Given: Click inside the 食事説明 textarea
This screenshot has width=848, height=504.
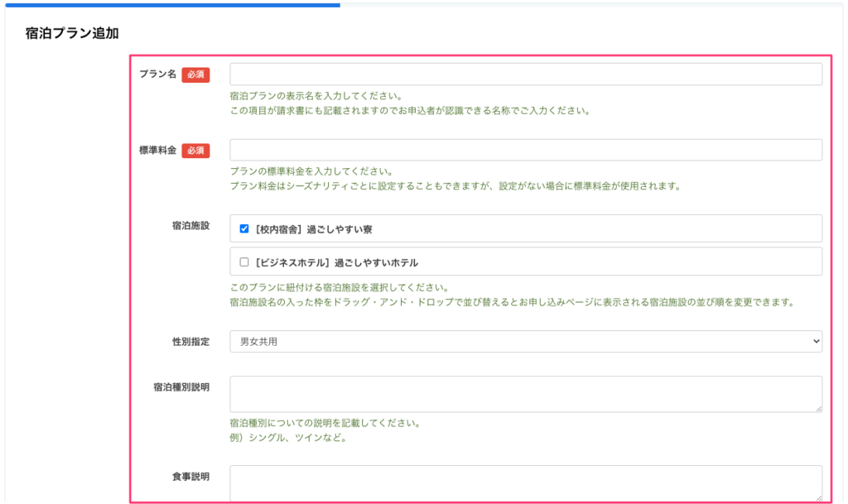Looking at the screenshot, I should [x=525, y=482].
